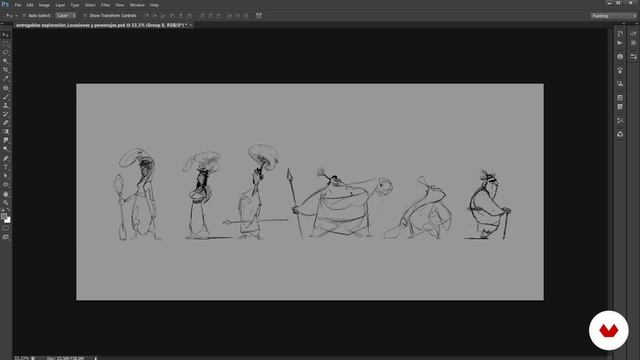This screenshot has width=640, height=360.
Task: Open the Help menu
Action: tap(154, 5)
